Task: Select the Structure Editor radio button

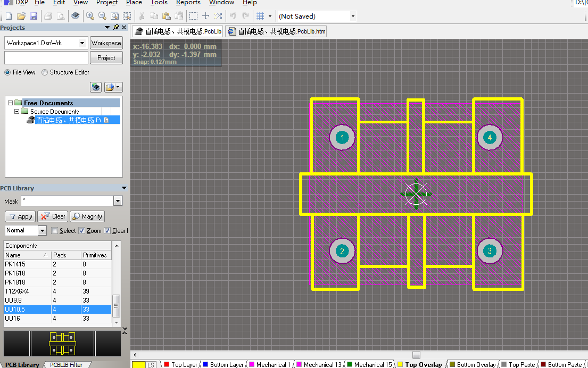Action: tap(45, 72)
